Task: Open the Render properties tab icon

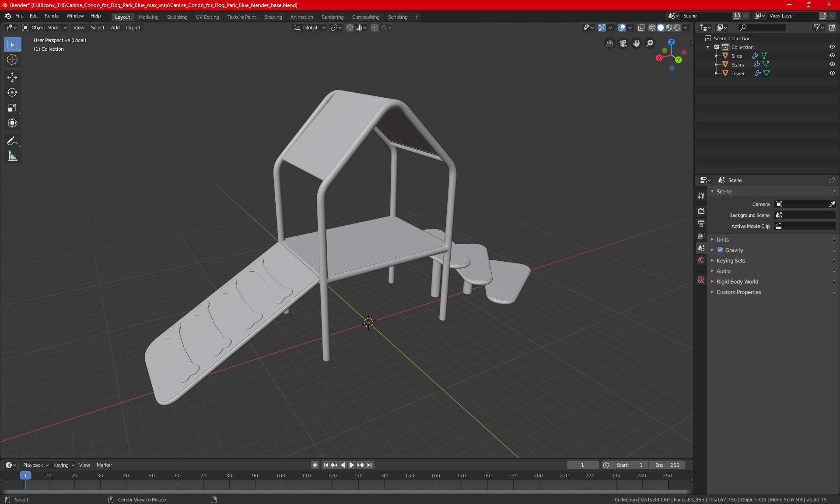Action: coord(701,211)
